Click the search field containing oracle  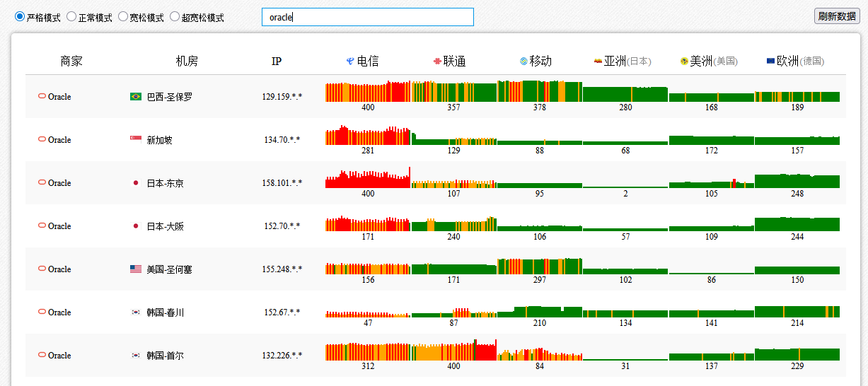click(x=368, y=17)
